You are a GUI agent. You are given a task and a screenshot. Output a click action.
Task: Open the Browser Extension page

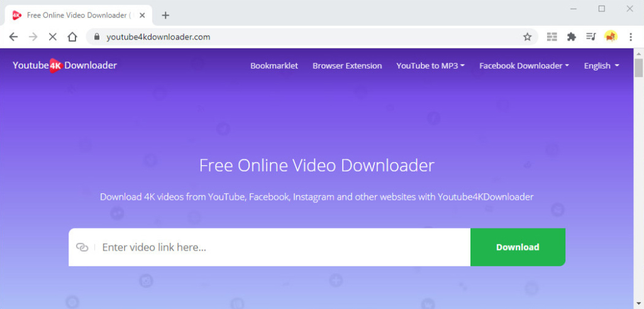pos(347,66)
